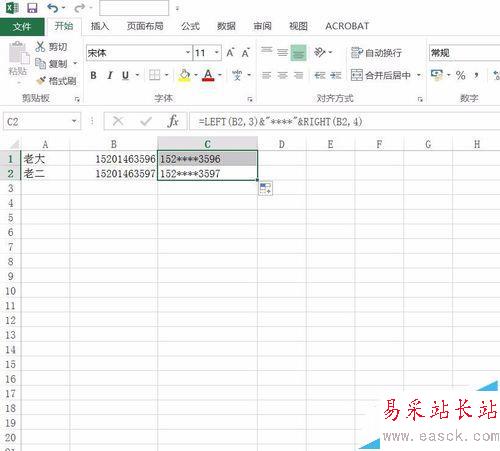Switch to the View (视图) tab

click(x=298, y=26)
